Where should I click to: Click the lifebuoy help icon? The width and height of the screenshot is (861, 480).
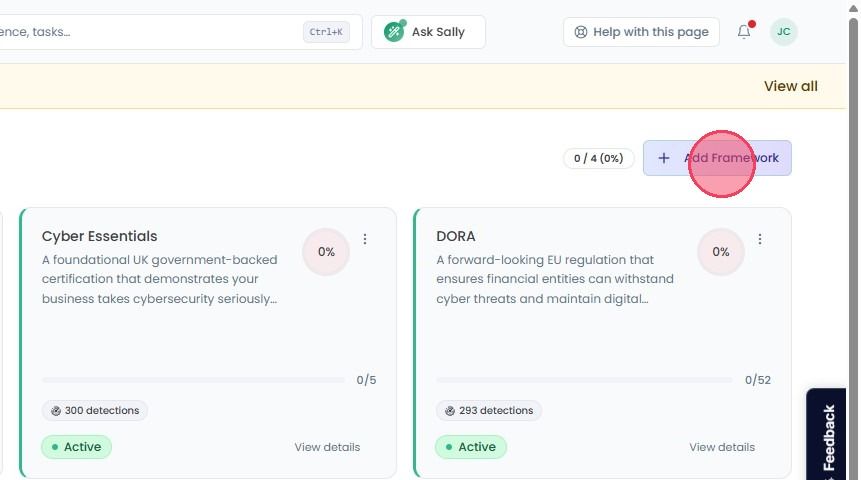tap(580, 32)
